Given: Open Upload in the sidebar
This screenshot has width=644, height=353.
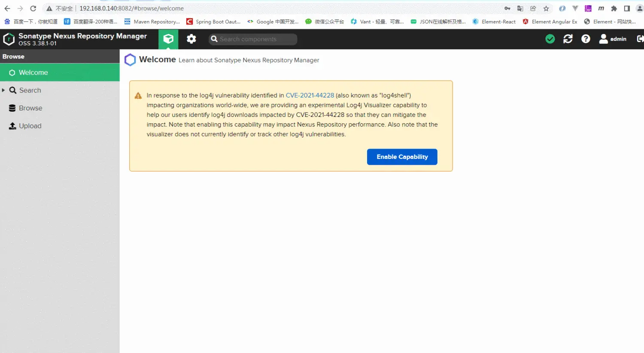Looking at the screenshot, I should point(30,126).
